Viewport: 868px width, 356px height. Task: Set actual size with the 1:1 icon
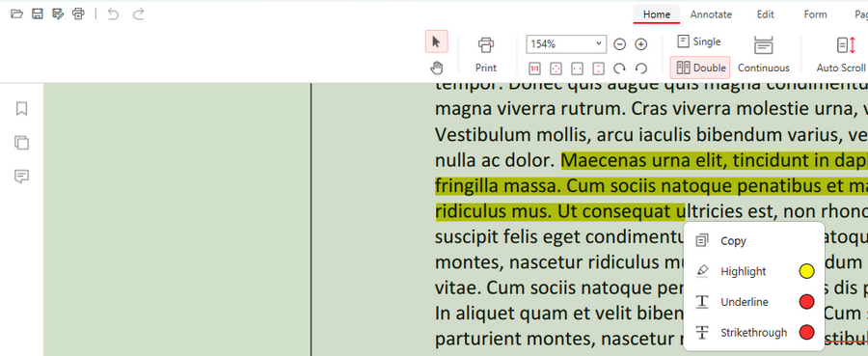(534, 68)
